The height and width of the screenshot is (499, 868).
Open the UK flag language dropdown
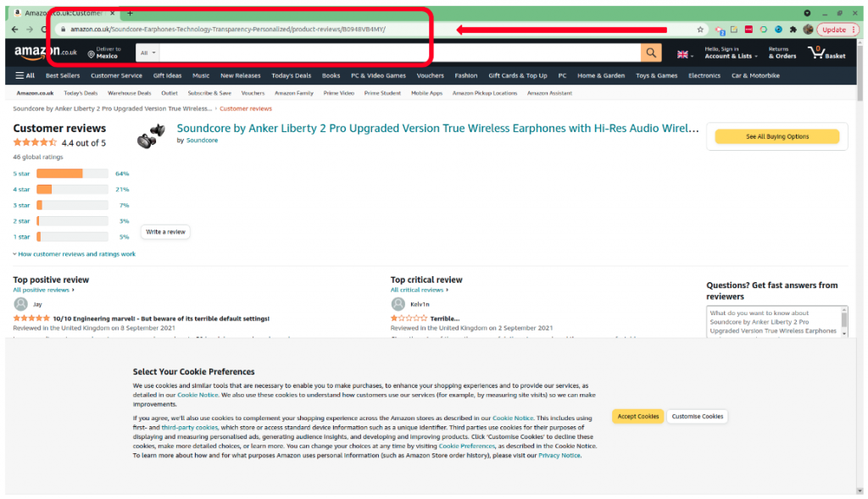685,55
